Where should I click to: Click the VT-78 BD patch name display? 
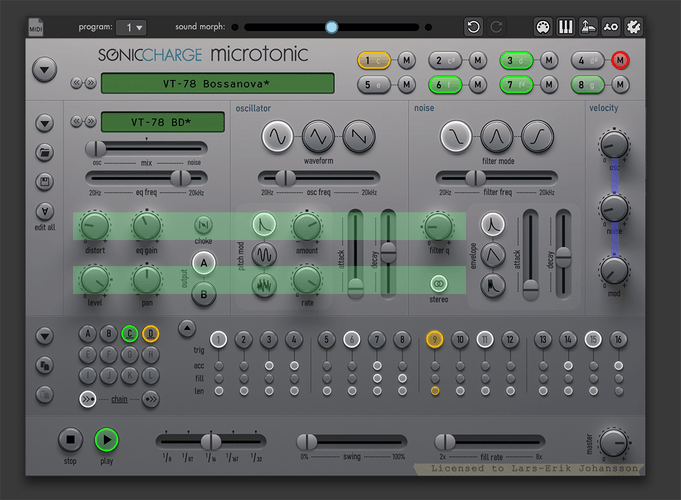(x=163, y=122)
